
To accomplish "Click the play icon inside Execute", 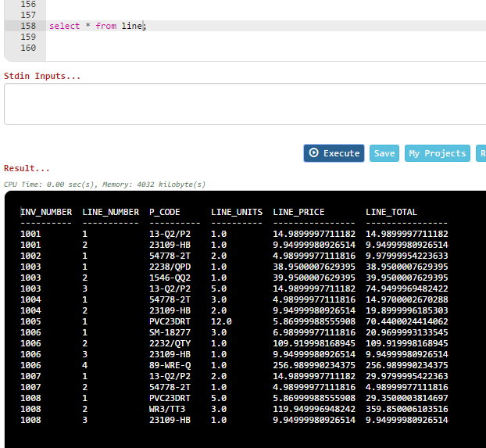I will [x=313, y=153].
